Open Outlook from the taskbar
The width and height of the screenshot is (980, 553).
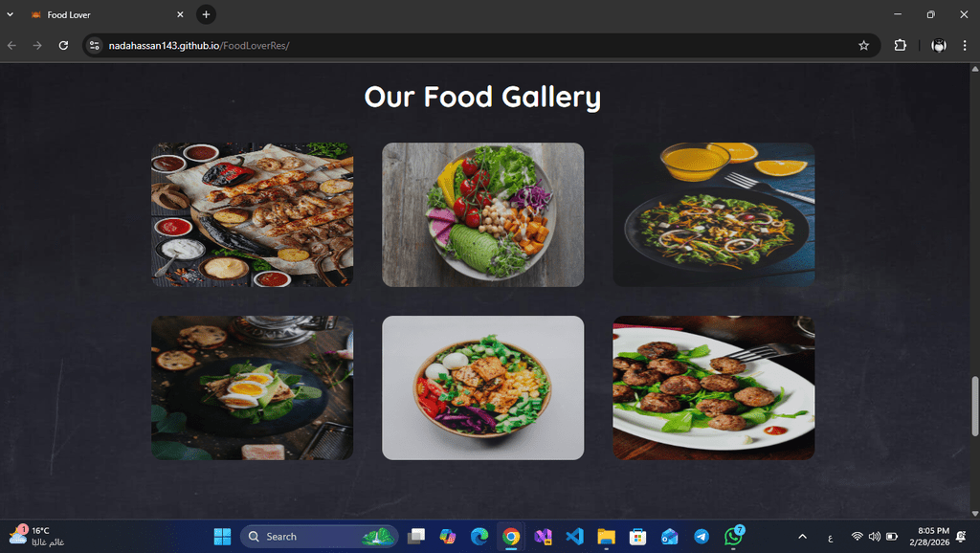point(669,537)
